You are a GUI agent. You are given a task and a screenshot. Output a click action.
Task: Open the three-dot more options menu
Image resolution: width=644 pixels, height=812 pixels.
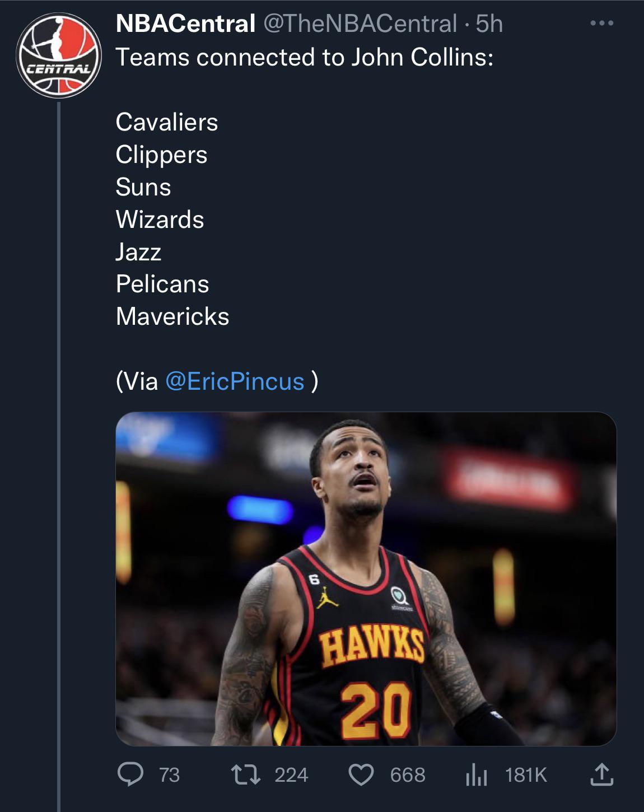click(601, 24)
